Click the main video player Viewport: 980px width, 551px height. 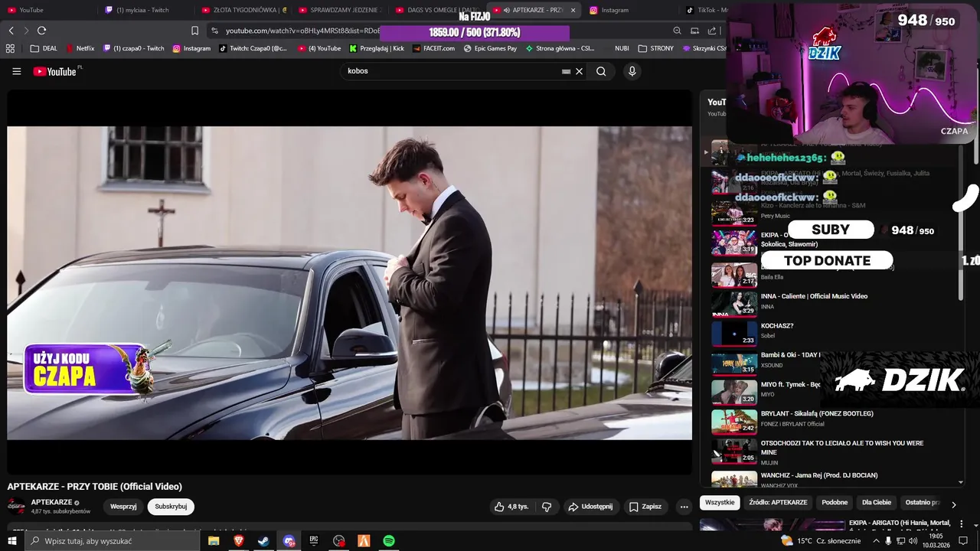pyautogui.click(x=349, y=282)
